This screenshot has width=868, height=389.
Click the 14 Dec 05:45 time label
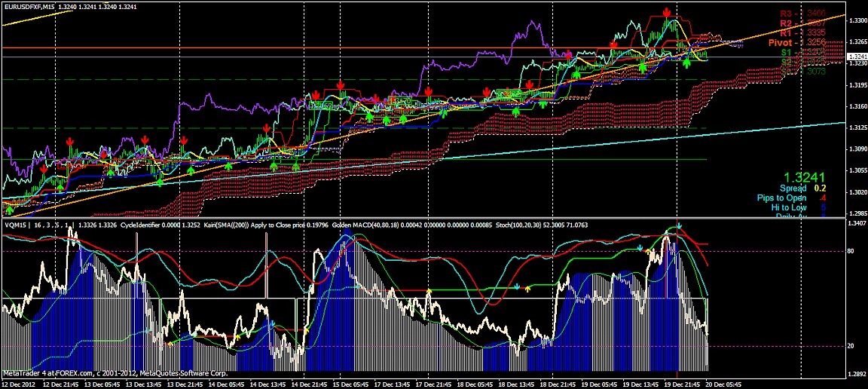click(228, 384)
